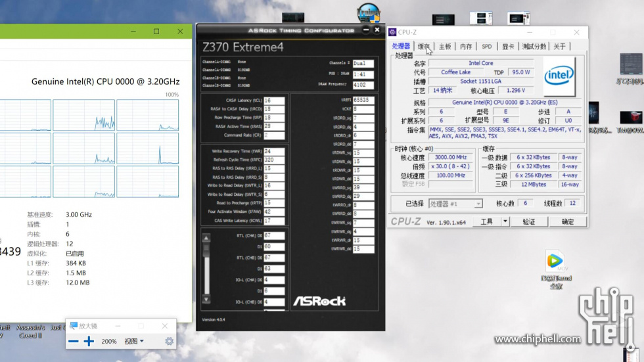The height and width of the screenshot is (362, 644).
Task: Switch to the 主板 tab in CPU-Z
Action: (445, 47)
